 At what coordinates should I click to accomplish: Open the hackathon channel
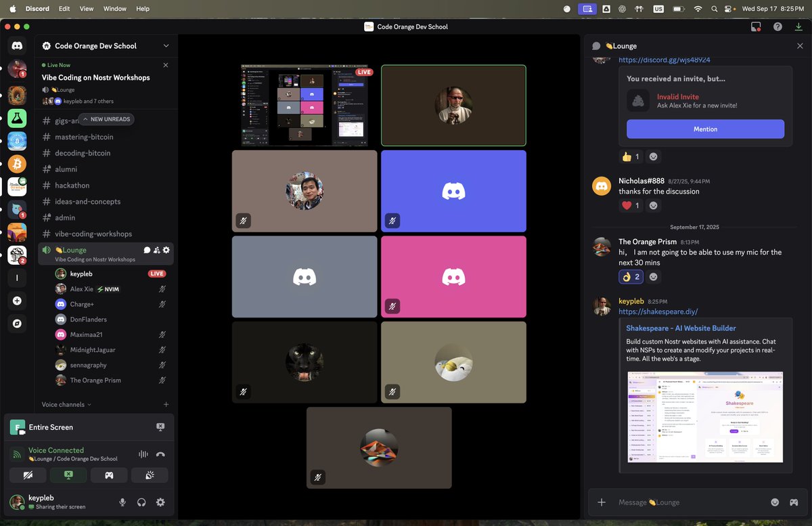(x=106, y=185)
